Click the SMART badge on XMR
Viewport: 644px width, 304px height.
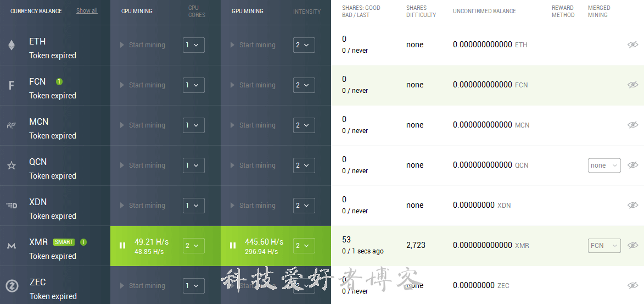(x=64, y=242)
